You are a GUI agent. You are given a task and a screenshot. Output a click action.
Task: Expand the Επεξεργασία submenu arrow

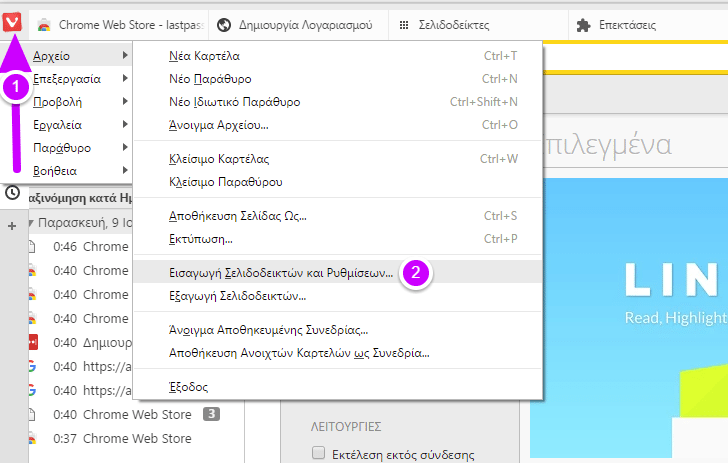(125, 78)
